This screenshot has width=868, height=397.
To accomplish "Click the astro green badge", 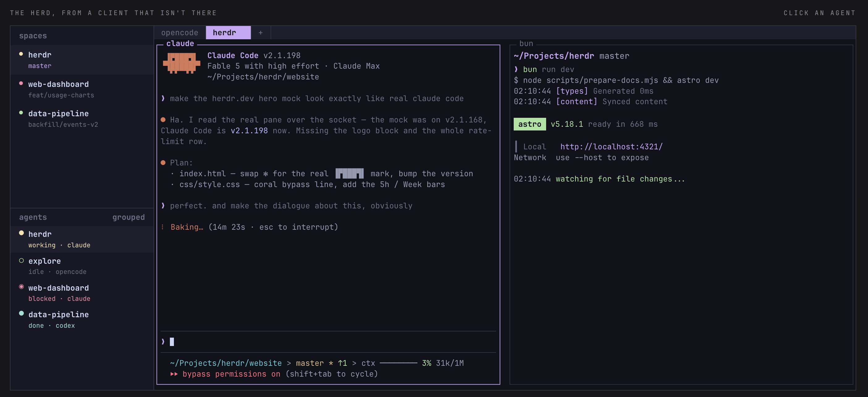I will tap(529, 124).
